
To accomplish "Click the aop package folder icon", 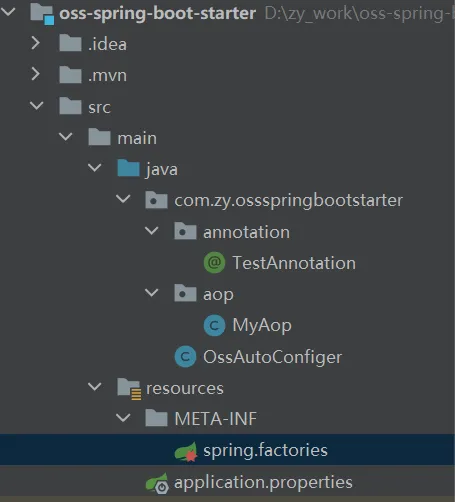I will tap(185, 293).
